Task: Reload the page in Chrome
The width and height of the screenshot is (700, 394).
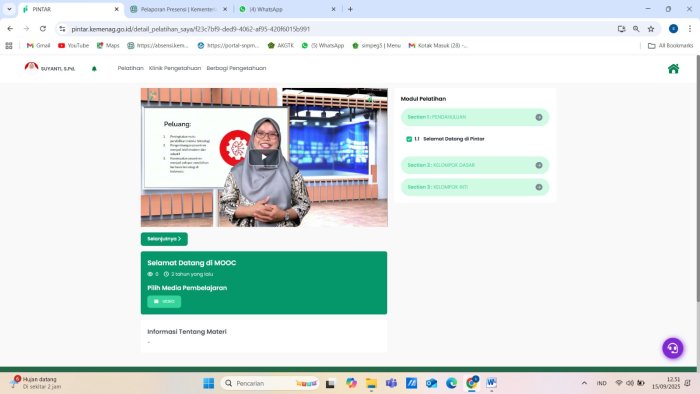Action: point(43,29)
